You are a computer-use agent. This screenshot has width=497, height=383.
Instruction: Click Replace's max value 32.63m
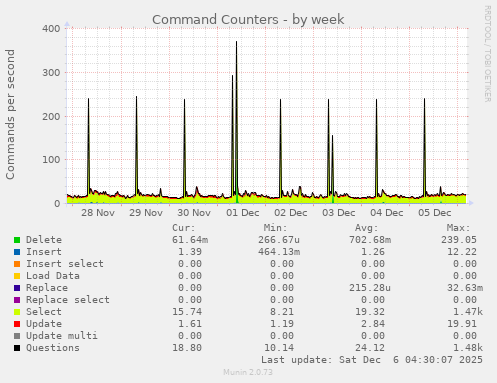coord(465,288)
